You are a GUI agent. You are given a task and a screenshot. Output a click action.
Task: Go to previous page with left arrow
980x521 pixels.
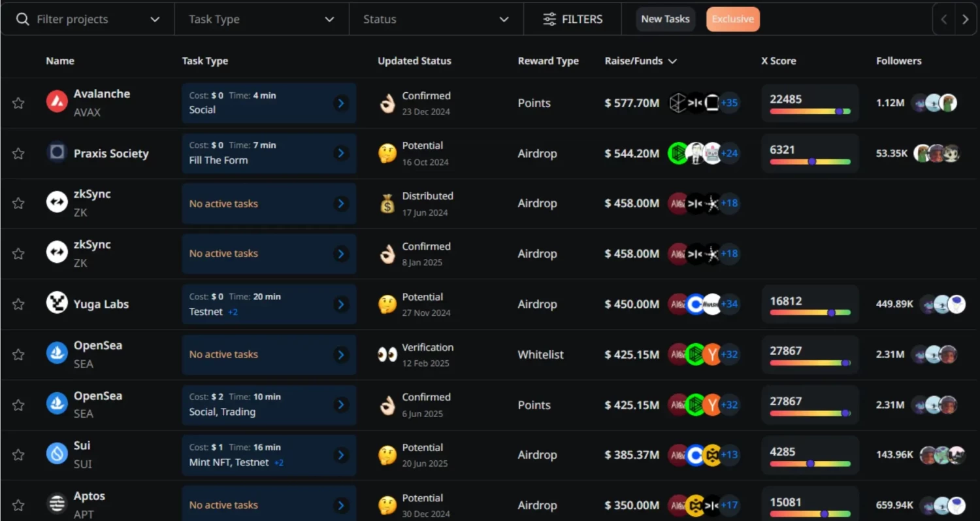(943, 20)
